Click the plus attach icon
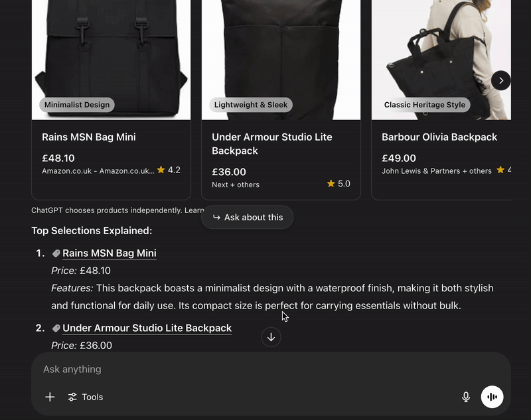The height and width of the screenshot is (420, 531). 50,397
